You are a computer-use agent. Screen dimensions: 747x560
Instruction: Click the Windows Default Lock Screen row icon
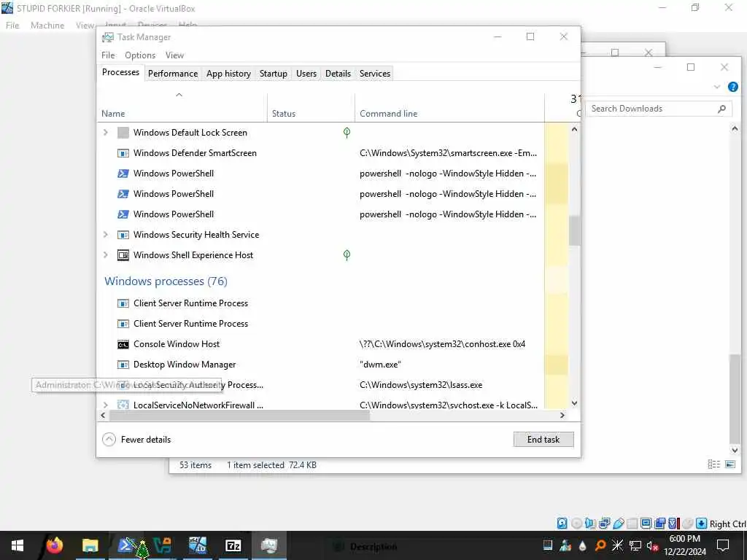[x=123, y=133]
